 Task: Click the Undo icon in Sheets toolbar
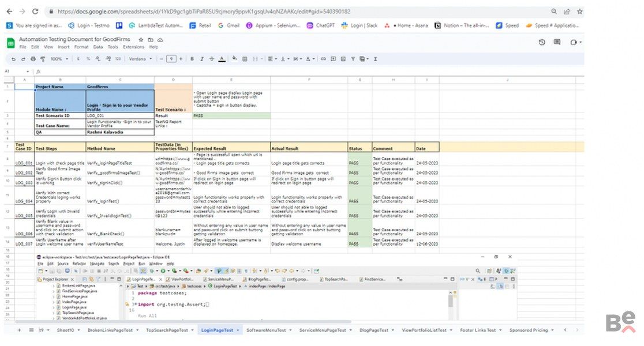[x=13, y=59]
